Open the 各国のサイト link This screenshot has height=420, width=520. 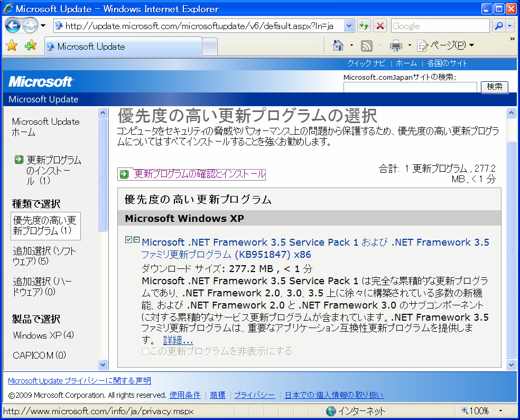[447, 63]
